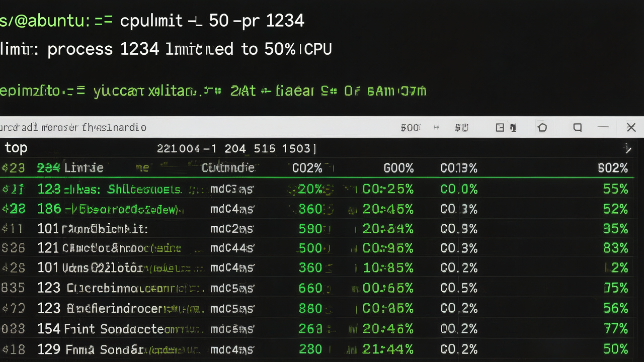Image resolution: width=644 pixels, height=362 pixels.
Task: Click the 35% value in right column
Action: click(x=615, y=229)
